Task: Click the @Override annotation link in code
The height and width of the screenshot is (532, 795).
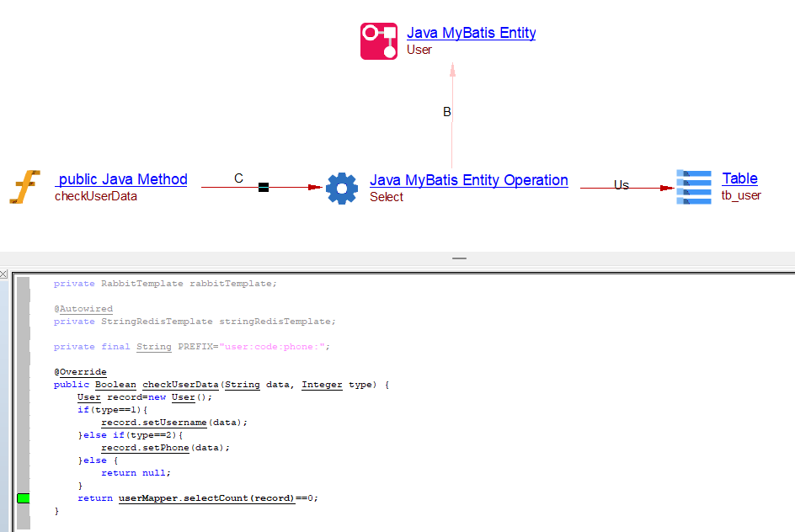Action: point(80,372)
